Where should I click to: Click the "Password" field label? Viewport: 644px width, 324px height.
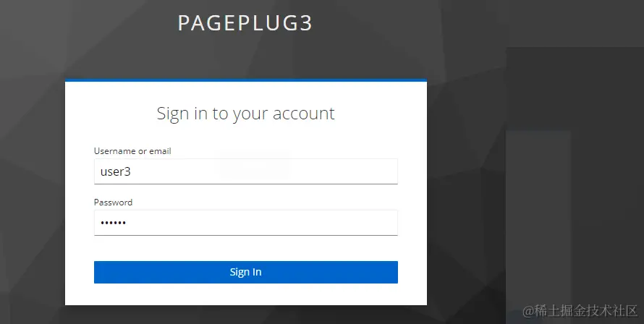coord(113,202)
